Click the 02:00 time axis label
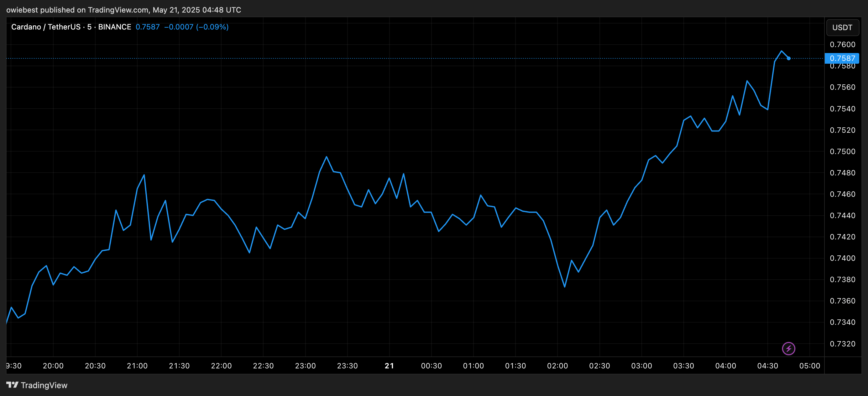The height and width of the screenshot is (396, 868). [x=557, y=366]
